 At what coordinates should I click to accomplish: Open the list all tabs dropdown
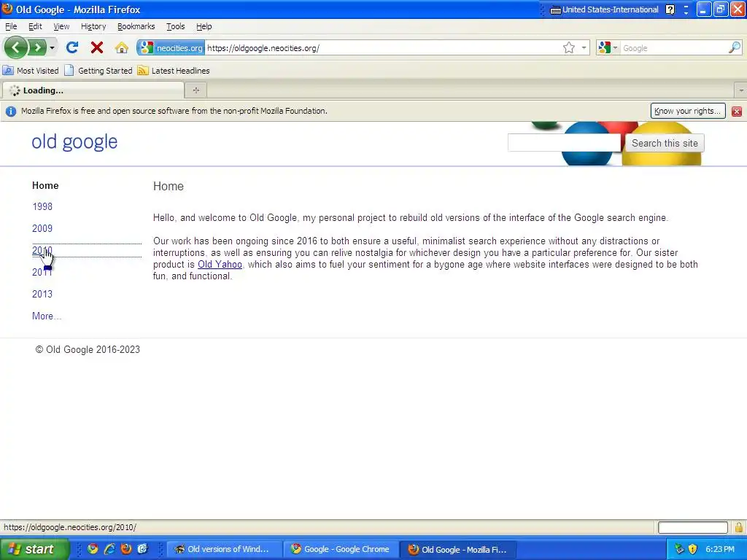click(x=741, y=90)
